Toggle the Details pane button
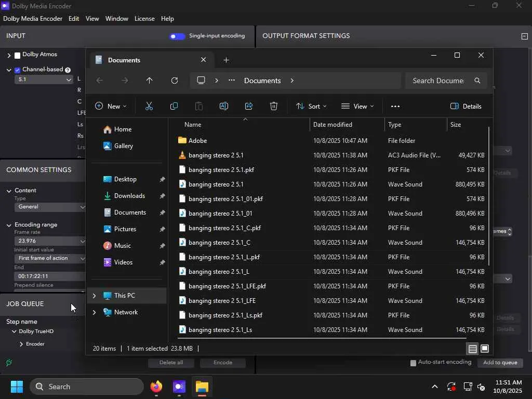 pyautogui.click(x=466, y=106)
